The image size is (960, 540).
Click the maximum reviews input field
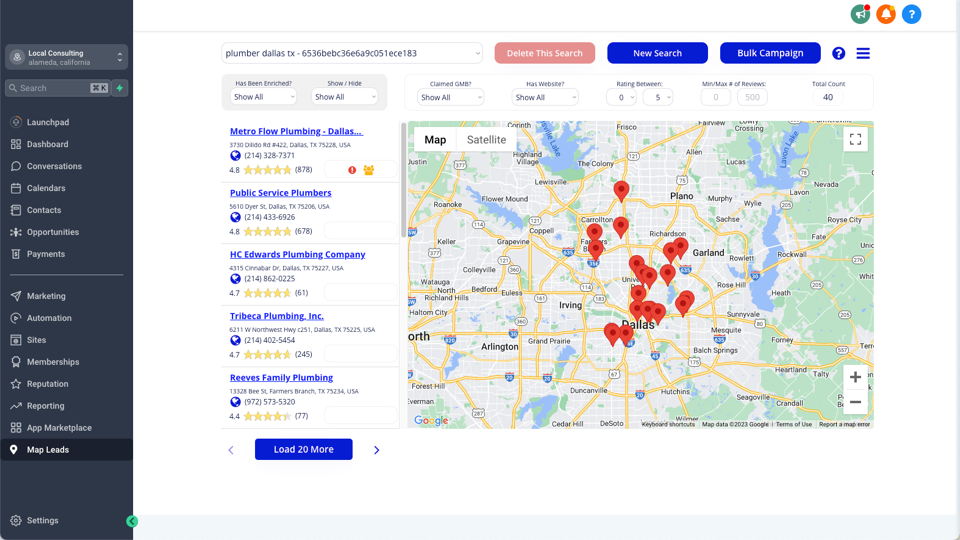tap(752, 97)
